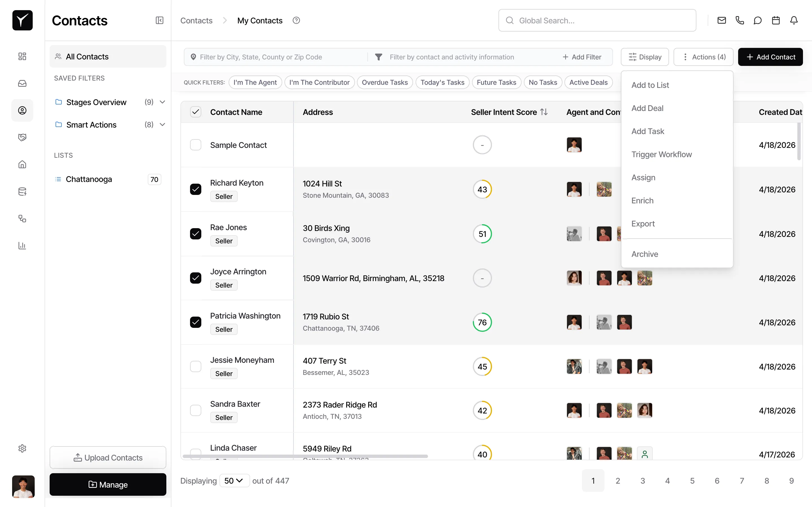Collapse the Stages Overview saved filter
The image size is (812, 507).
163,102
